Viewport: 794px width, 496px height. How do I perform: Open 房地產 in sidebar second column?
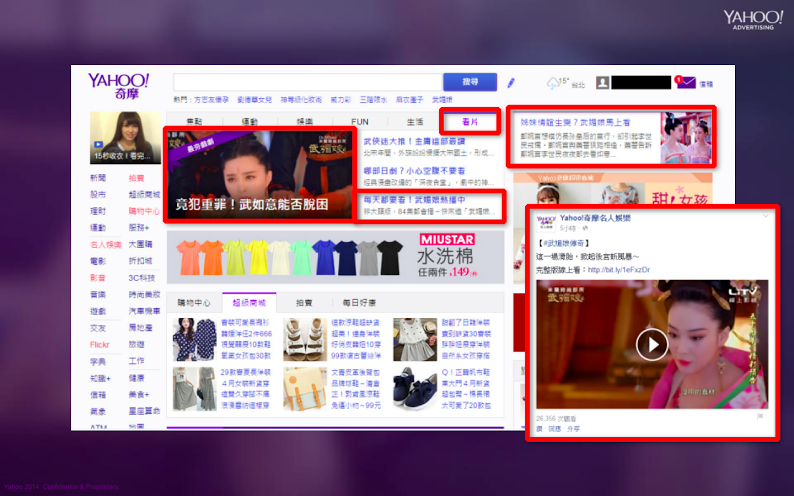(x=140, y=328)
